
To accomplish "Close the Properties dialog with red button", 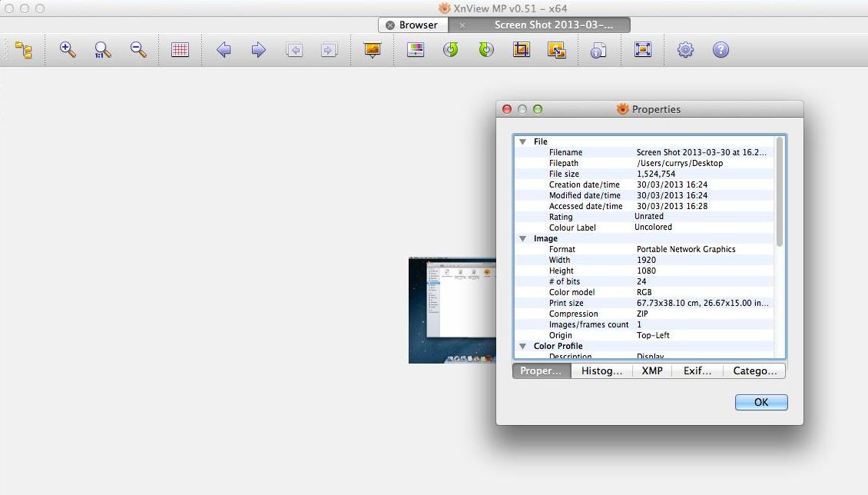I will (506, 109).
